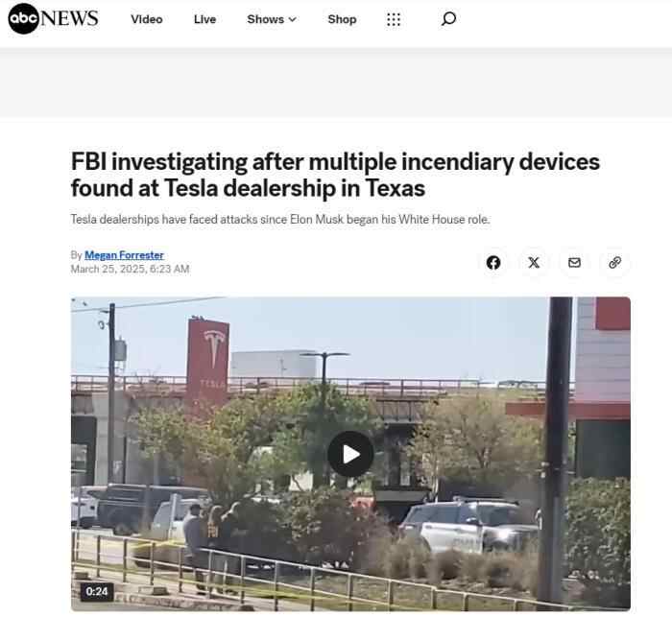Open author Megan Forrester's page
672x617 pixels.
[124, 255]
